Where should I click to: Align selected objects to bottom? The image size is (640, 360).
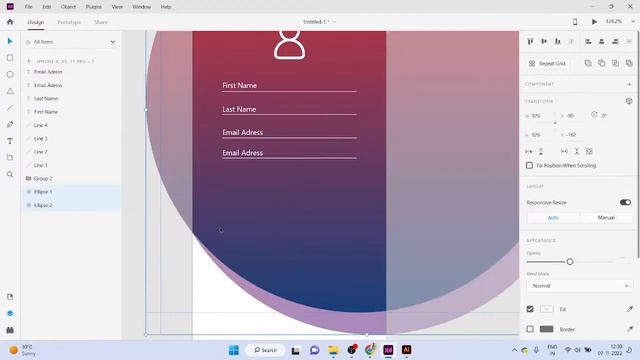tap(558, 41)
